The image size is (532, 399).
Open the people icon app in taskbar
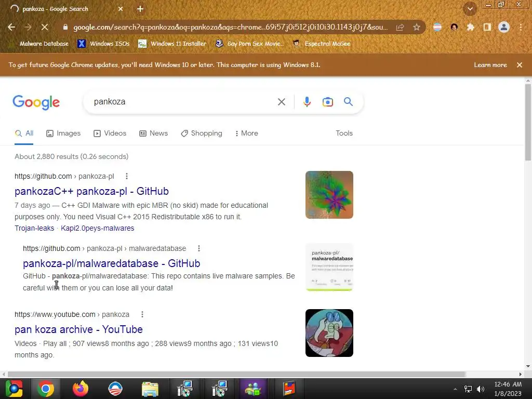tap(253, 389)
